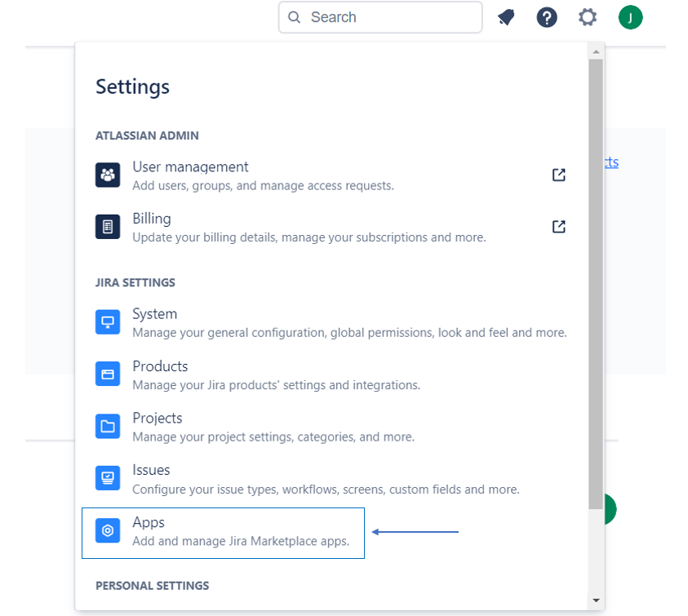Viewport: 688px width, 616px height.
Task: Click "Update your billing details" description
Action: coord(309,237)
